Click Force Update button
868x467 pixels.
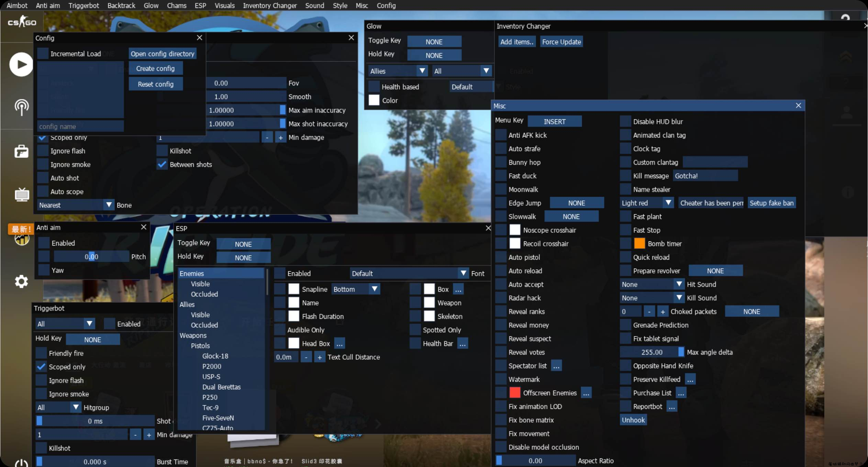pyautogui.click(x=561, y=42)
